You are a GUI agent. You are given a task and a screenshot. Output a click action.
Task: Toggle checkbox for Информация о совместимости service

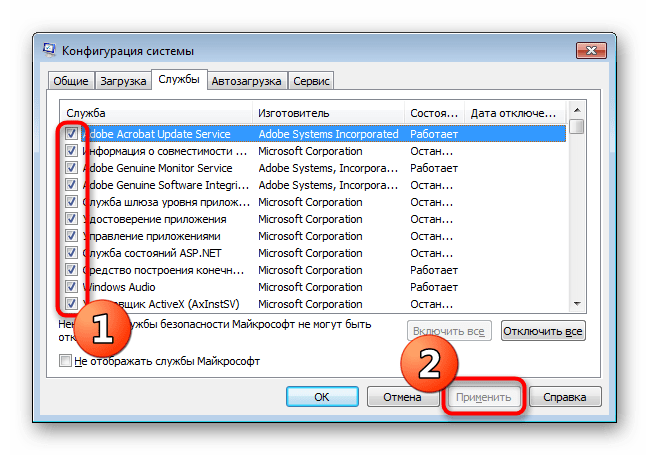coord(71,151)
